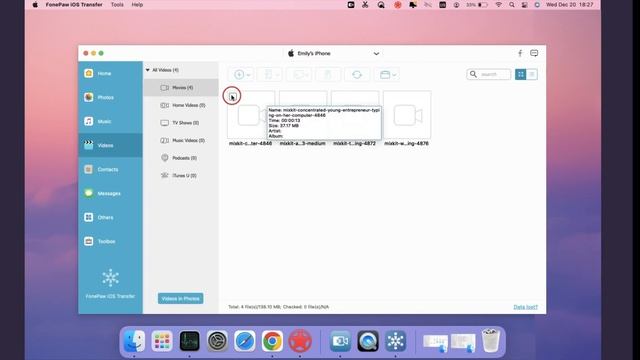Open the Facebook share icon
The width and height of the screenshot is (640, 360).
(520, 53)
